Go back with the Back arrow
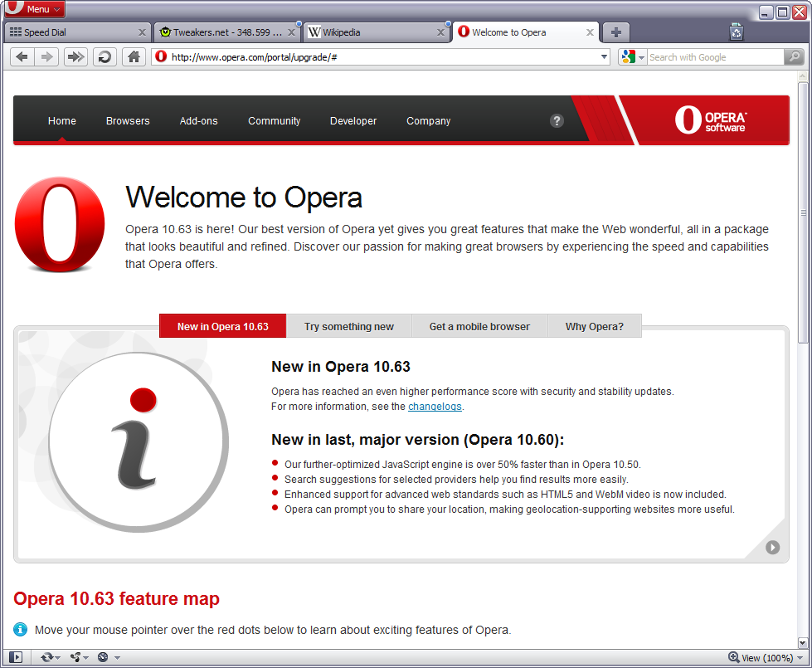Viewport: 812px width, 668px height. 22,57
